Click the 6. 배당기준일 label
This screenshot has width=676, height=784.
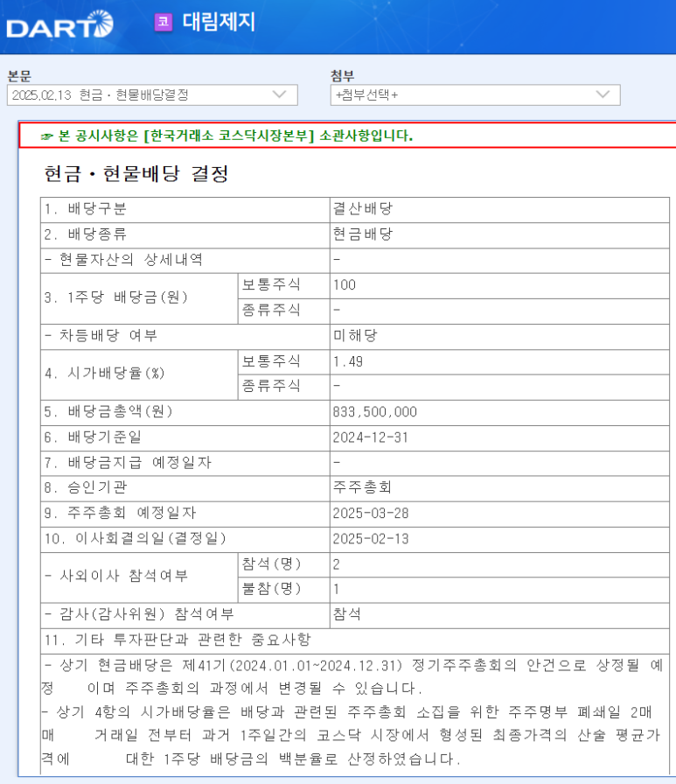(93, 437)
